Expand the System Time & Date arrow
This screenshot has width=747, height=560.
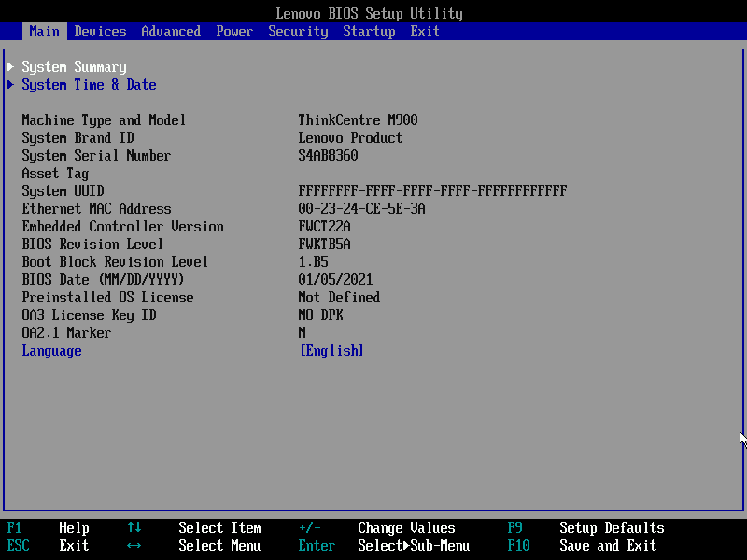11,85
